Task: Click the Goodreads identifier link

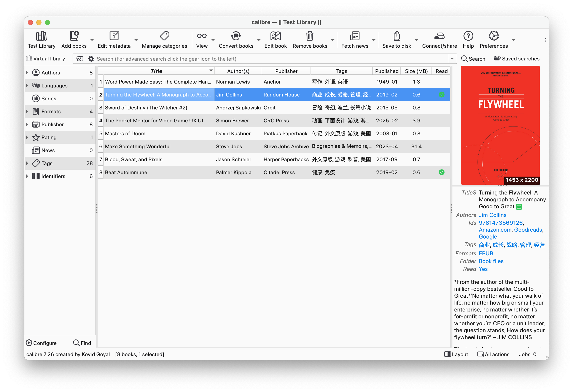Action: point(528,230)
